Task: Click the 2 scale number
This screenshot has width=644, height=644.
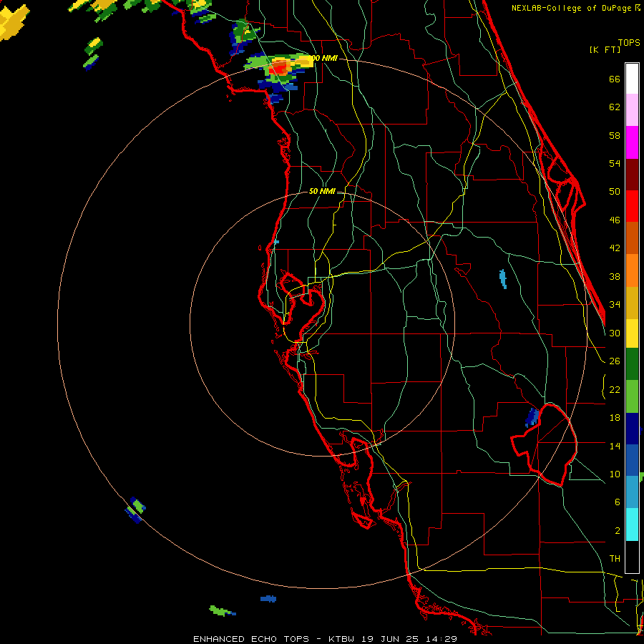Action: pyautogui.click(x=617, y=531)
